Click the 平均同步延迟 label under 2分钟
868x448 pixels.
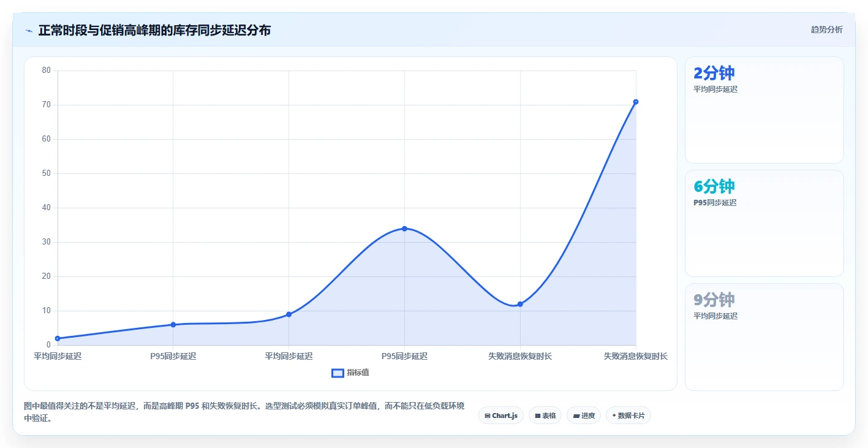[715, 89]
